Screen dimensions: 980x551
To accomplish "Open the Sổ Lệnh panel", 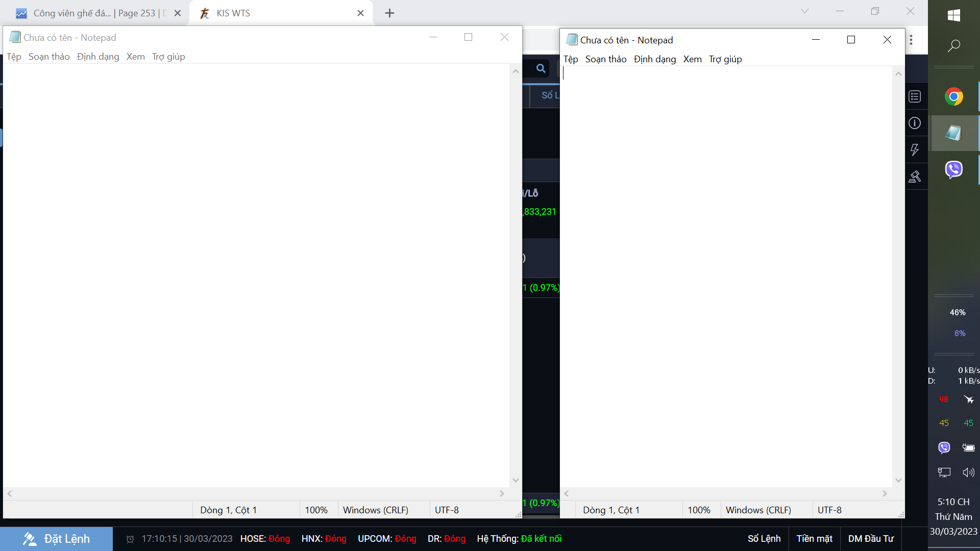I will point(764,539).
